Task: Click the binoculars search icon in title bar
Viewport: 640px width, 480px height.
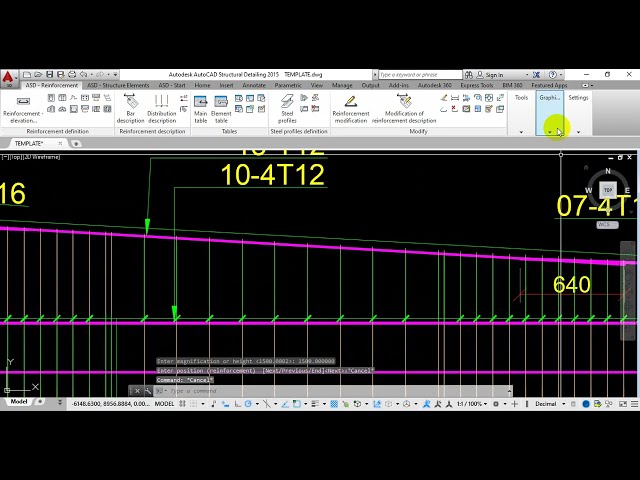Action: (x=469, y=75)
